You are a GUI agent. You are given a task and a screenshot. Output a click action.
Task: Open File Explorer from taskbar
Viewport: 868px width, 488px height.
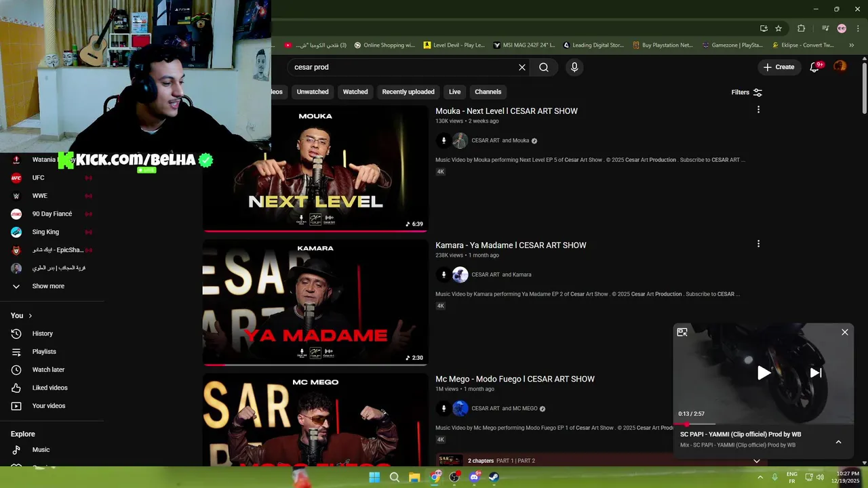coord(414,477)
